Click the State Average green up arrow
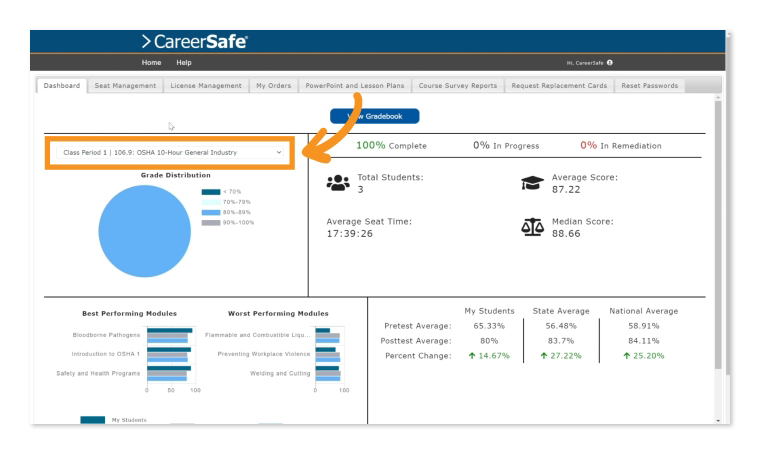Image resolution: width=760 pixels, height=454 pixels. point(544,356)
